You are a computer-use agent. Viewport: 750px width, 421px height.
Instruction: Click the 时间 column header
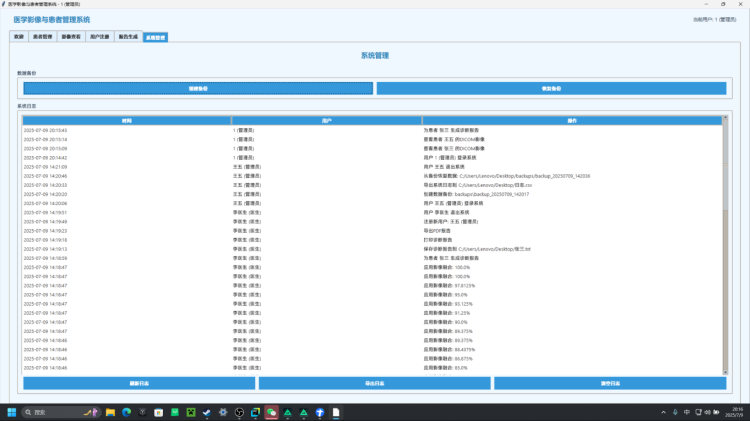pyautogui.click(x=126, y=120)
